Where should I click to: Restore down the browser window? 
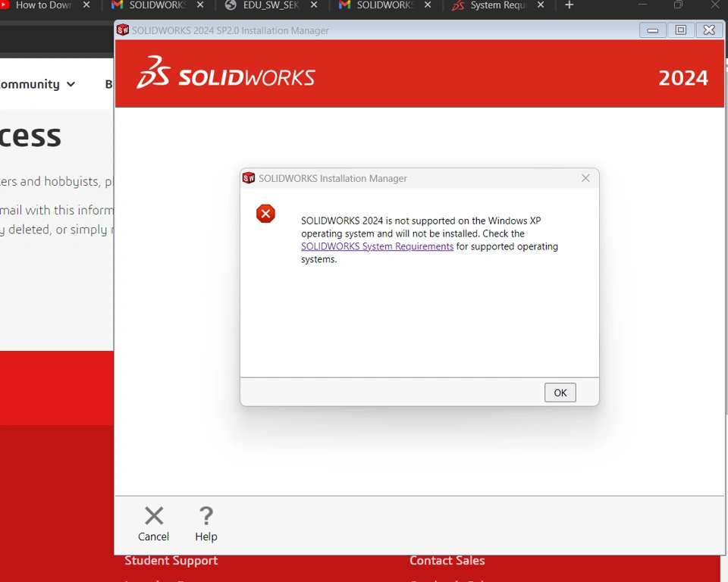pyautogui.click(x=678, y=5)
